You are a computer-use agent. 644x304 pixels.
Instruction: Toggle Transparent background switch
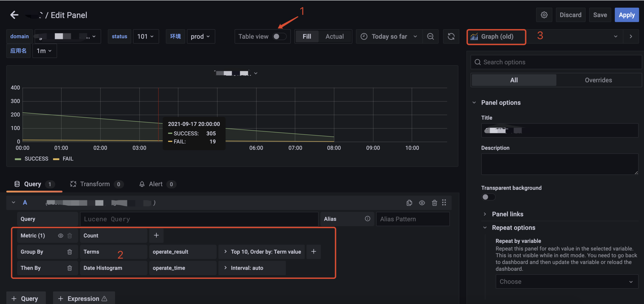[x=488, y=197]
